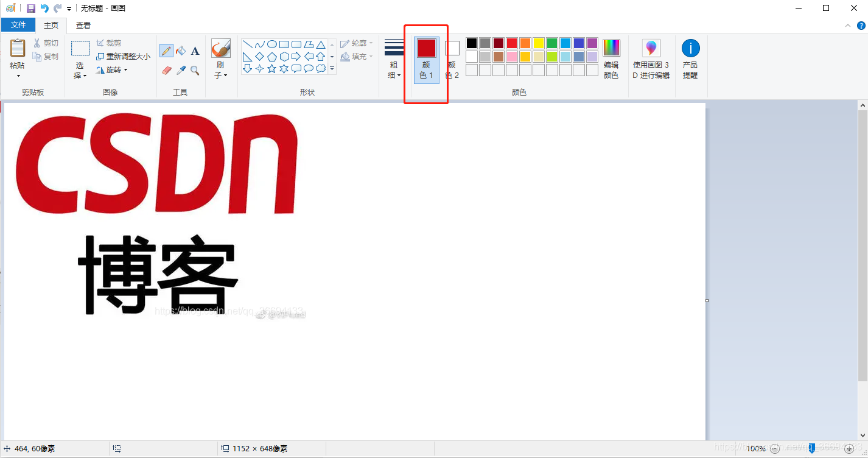
Task: Click the 剪切 (Cut) button
Action: pyautogui.click(x=46, y=43)
